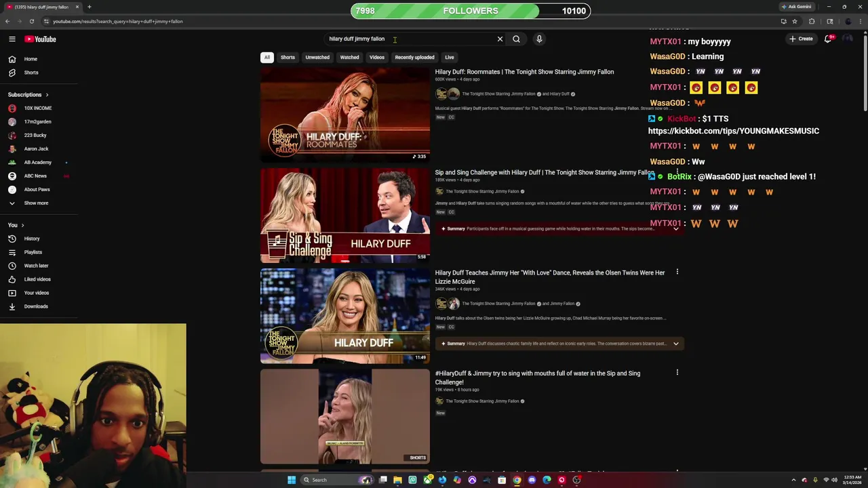The height and width of the screenshot is (488, 868).
Task: Open a new browser tab
Action: [89, 7]
